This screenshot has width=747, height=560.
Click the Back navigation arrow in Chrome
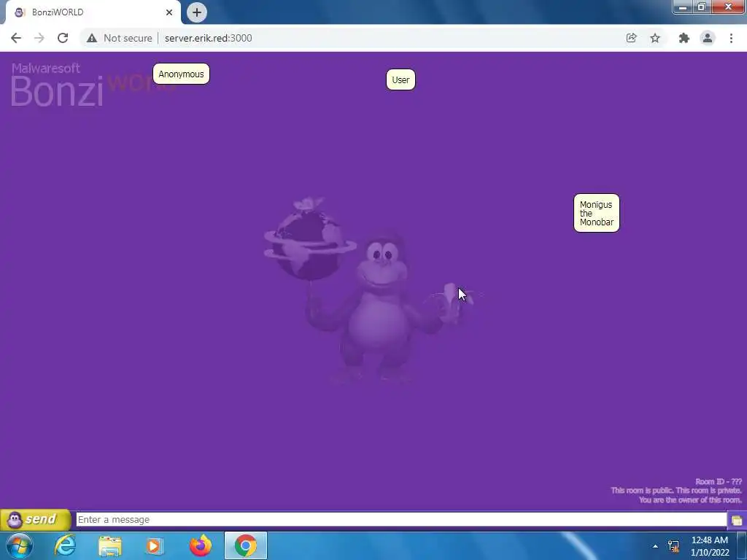16,38
